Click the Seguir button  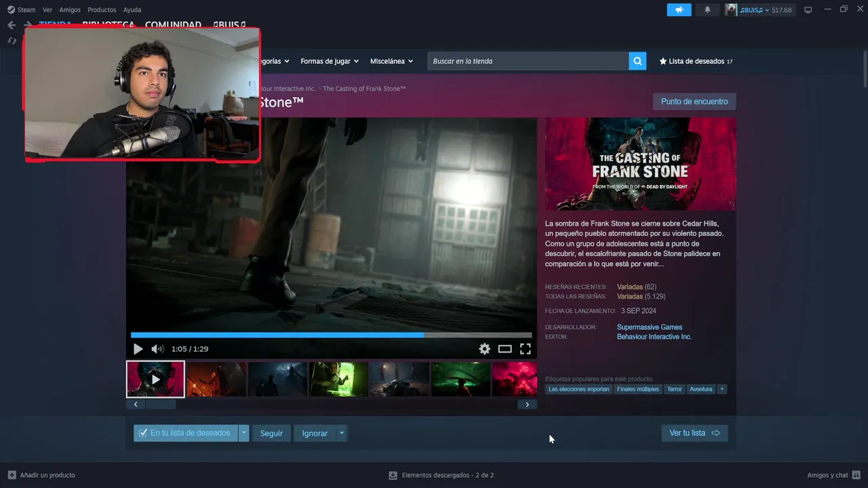[x=271, y=433]
